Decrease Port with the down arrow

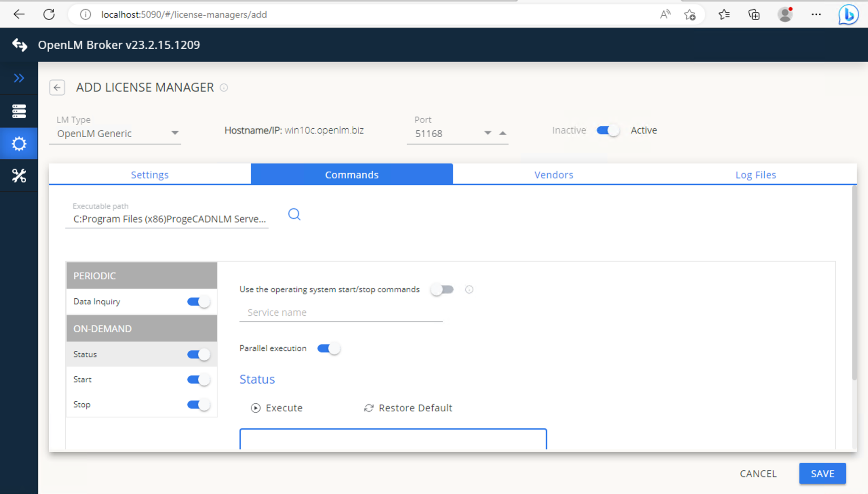[x=487, y=133]
